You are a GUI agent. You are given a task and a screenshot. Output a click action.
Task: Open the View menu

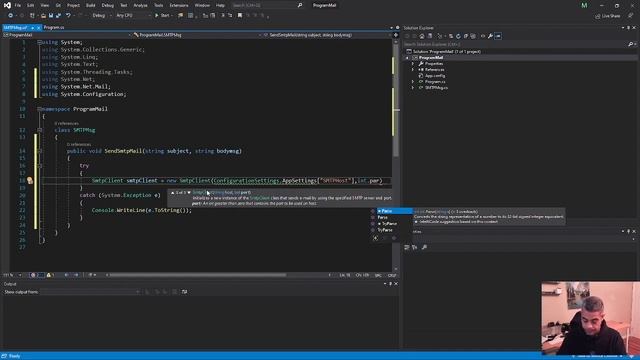point(44,5)
